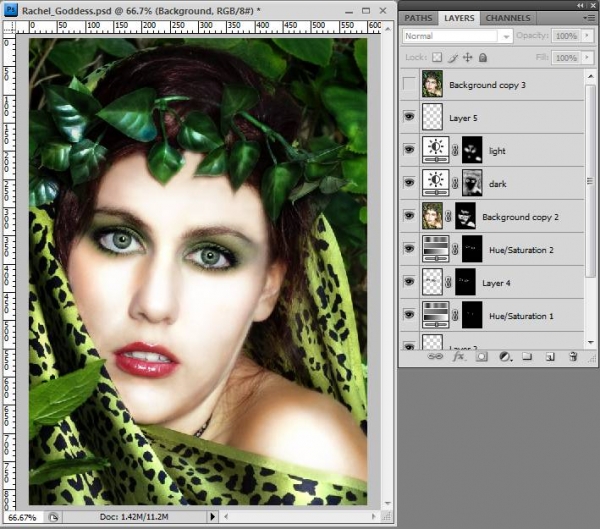Click mask link on Hue/Saturation 1
Image resolution: width=600 pixels, height=529 pixels.
point(455,315)
